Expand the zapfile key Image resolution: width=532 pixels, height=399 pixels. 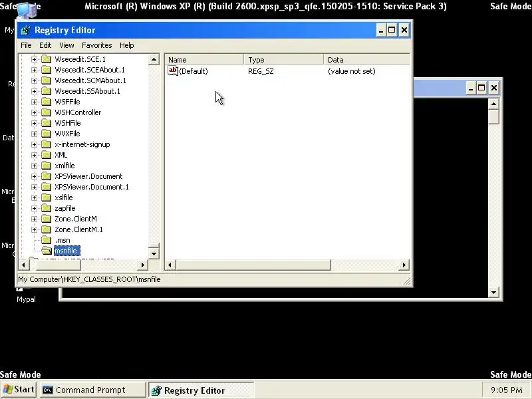[34, 208]
